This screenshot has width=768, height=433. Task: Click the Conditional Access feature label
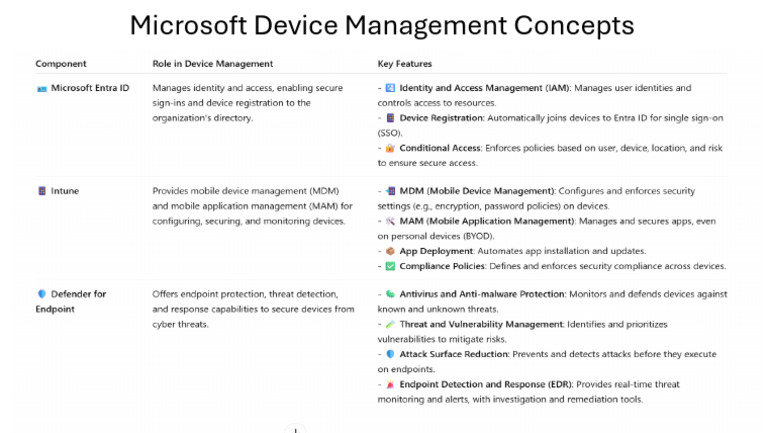[x=440, y=148]
